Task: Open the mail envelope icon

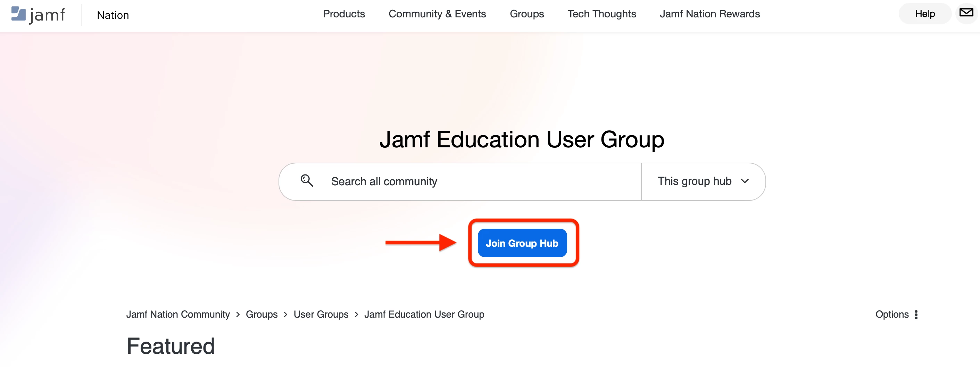Action: pyautogui.click(x=966, y=13)
